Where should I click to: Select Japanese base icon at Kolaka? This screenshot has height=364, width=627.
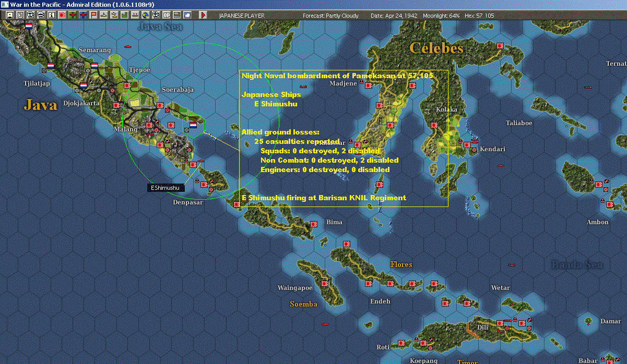434,125
